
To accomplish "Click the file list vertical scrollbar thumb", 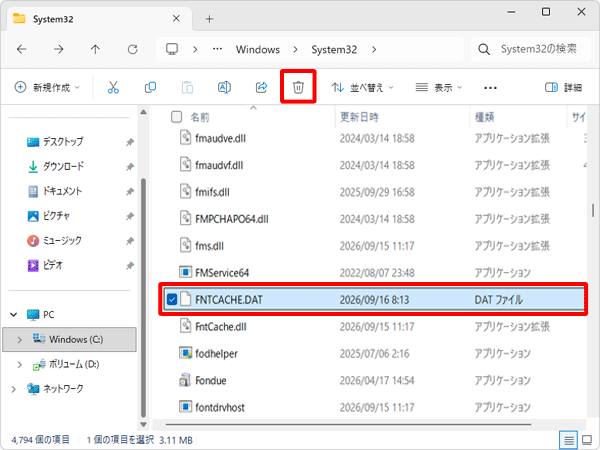I will (593, 210).
